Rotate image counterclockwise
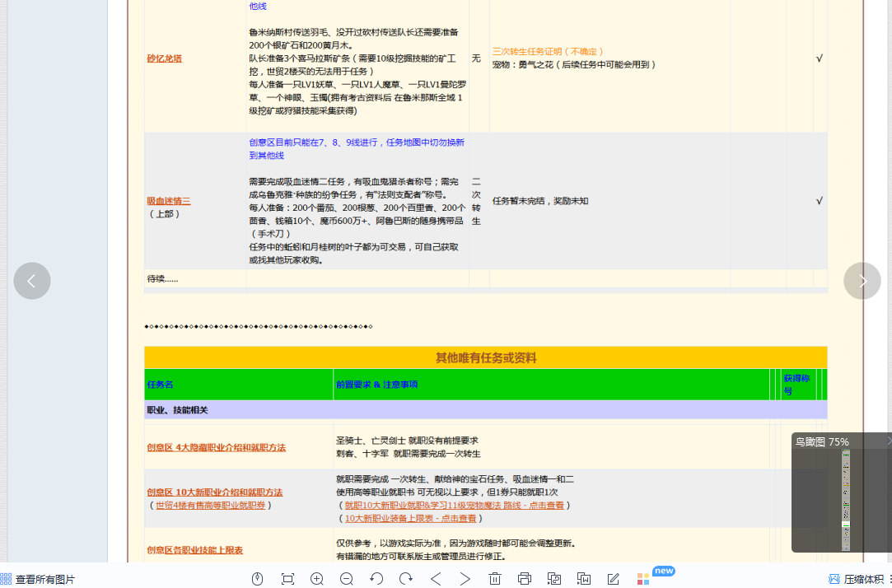This screenshot has height=588, width=892. coord(376,579)
